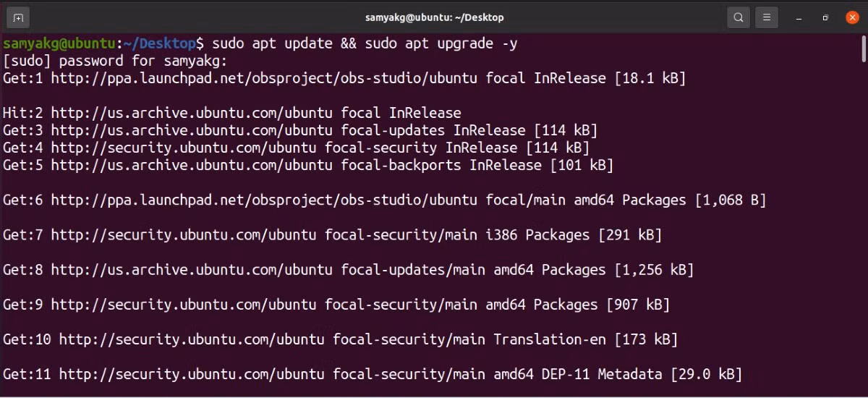
Task: Click security.ubuntu.com URL in Get:4 line
Action: (x=184, y=148)
